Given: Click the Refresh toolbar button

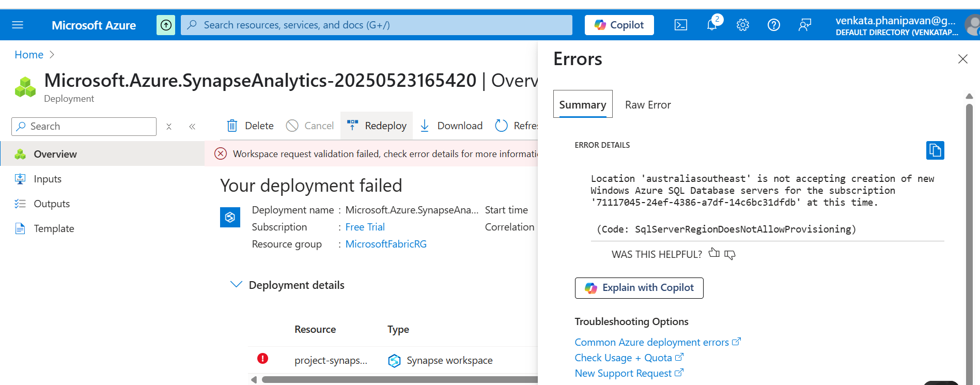Looking at the screenshot, I should (516, 126).
